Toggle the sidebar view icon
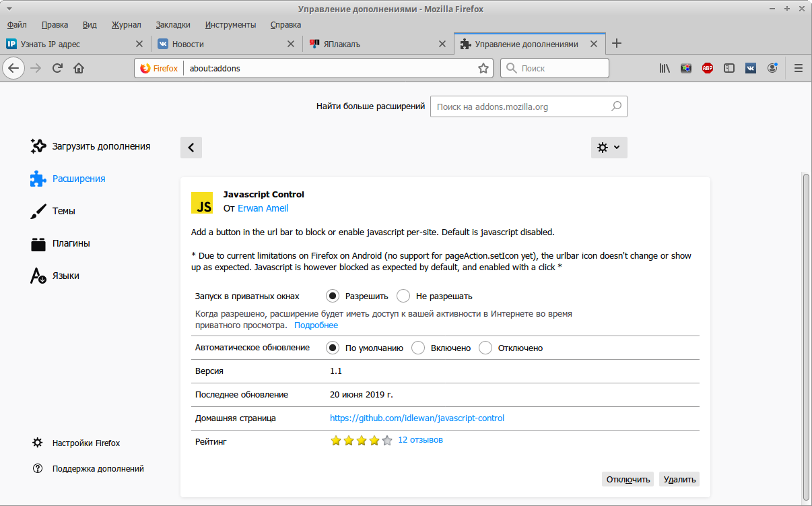Viewport: 812px width, 506px height. point(729,68)
